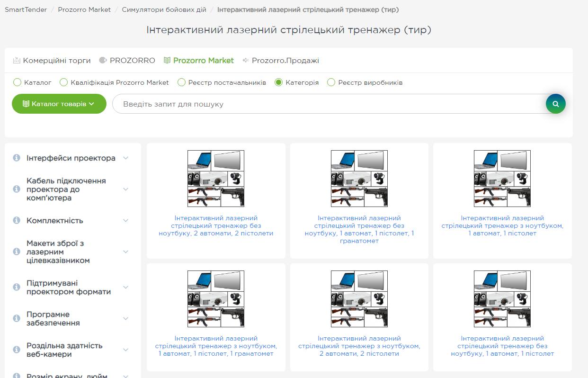The width and height of the screenshot is (588, 378).
Task: Open Prozorro Market breadcrumb link
Action: (84, 9)
